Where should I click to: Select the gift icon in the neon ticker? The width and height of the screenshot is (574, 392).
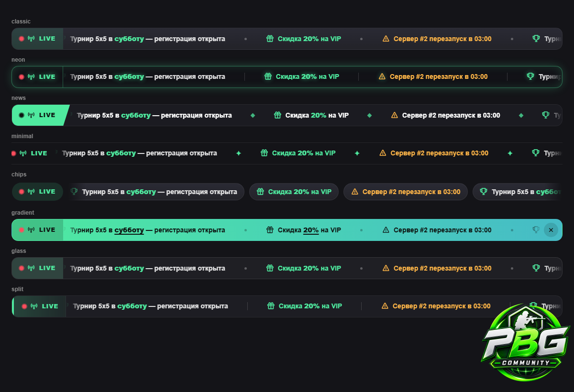coord(268,76)
